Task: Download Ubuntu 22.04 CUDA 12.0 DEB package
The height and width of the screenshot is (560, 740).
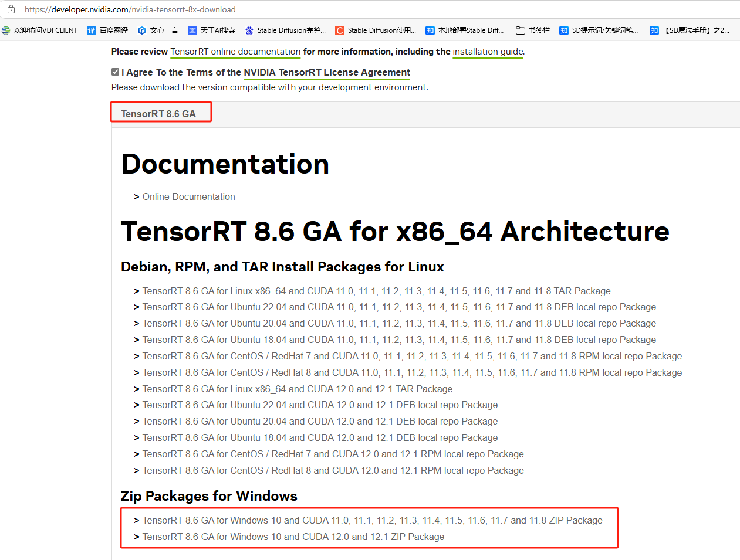Action: point(320,405)
